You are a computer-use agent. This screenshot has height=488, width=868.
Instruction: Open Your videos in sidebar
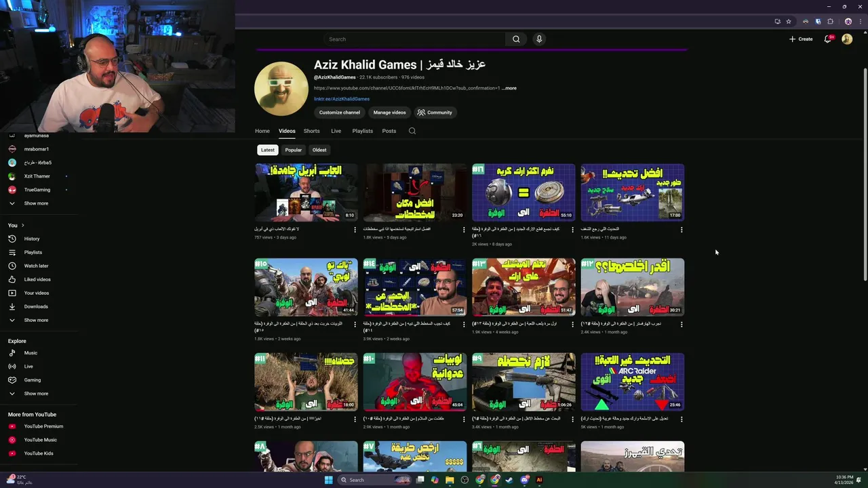point(37,293)
